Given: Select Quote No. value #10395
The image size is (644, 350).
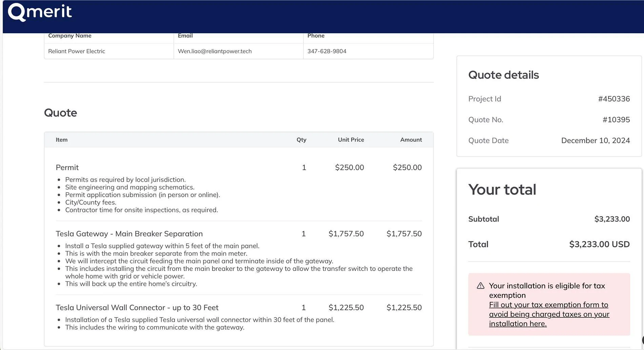Looking at the screenshot, I should pos(616,120).
